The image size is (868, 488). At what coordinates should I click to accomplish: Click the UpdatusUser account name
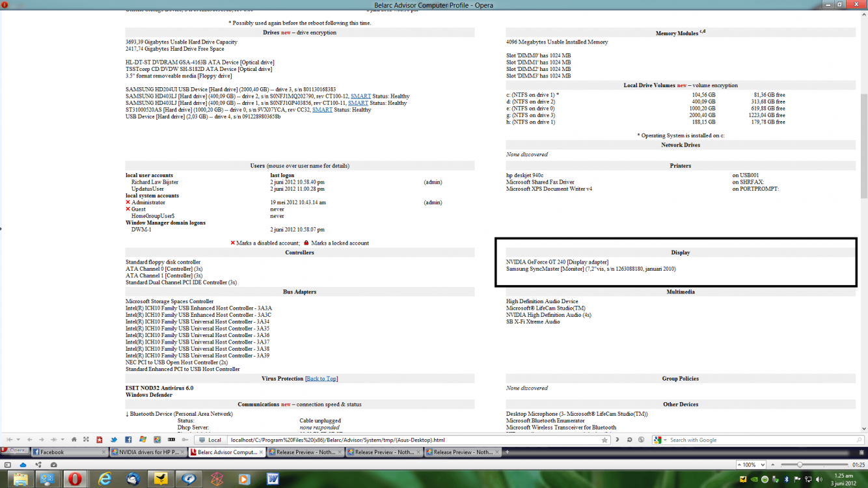pos(148,189)
